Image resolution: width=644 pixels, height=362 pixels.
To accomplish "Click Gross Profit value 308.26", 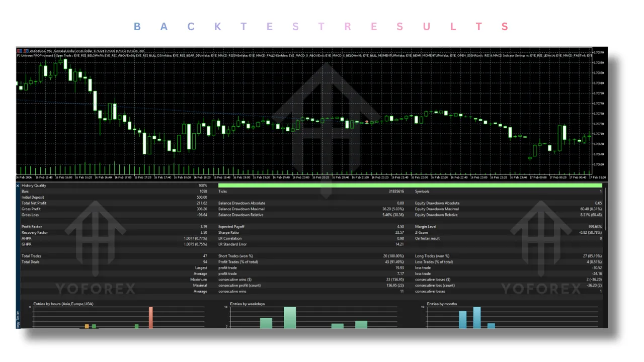I will click(202, 209).
